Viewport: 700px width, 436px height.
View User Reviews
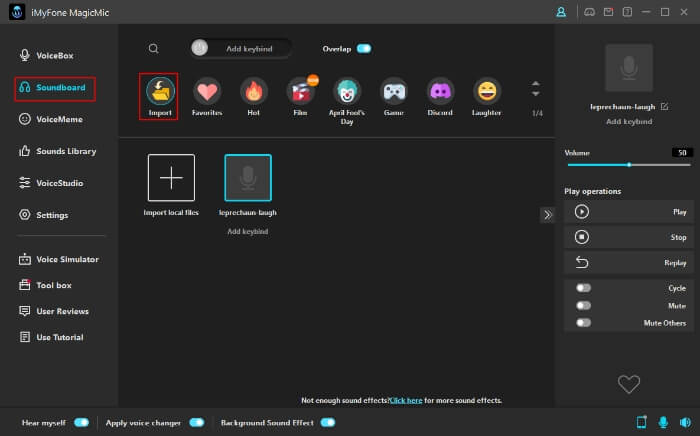pos(54,311)
